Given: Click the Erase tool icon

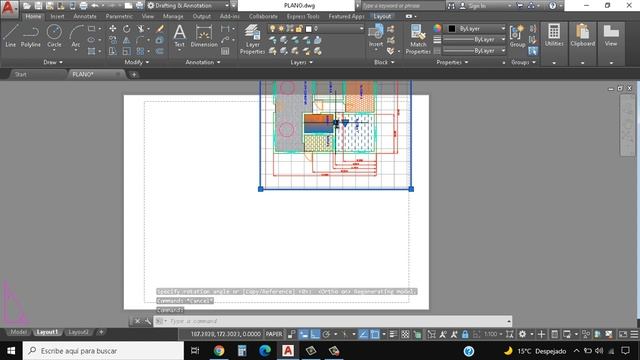Looking at the screenshot, I should pyautogui.click(x=160, y=29).
